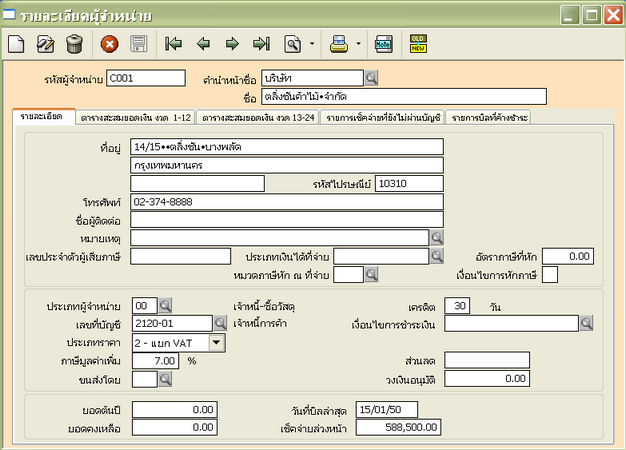
Task: Click lookup button beside คำนำหน้าชื่อ field
Action: point(370,77)
